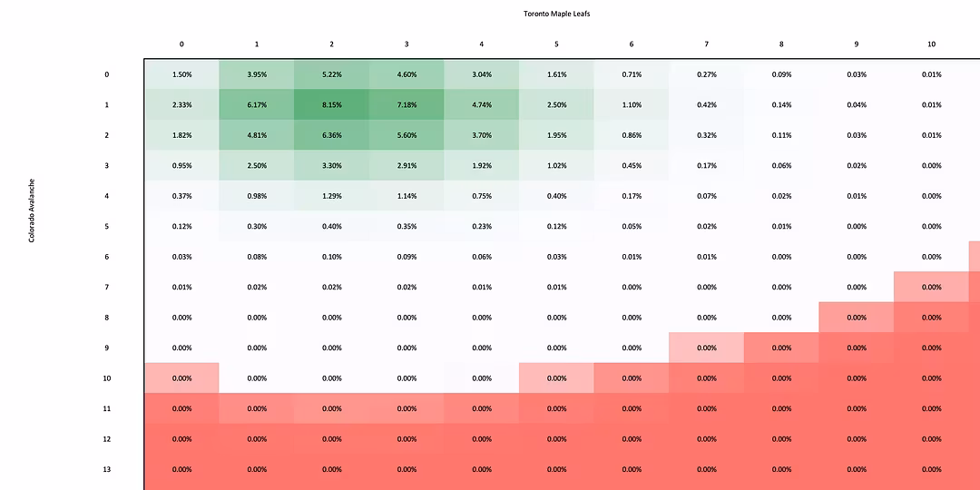Click the cell showing 6.17%
Image resolution: width=980 pixels, height=490 pixels.
click(x=257, y=105)
